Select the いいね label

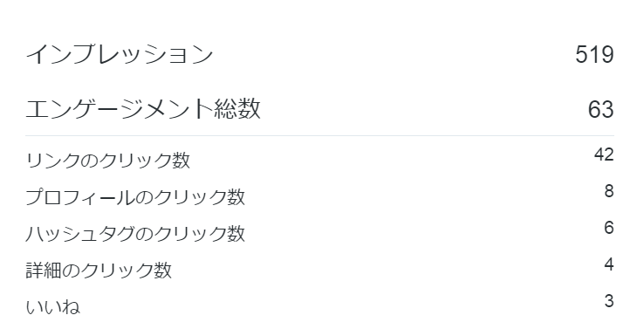coord(53,307)
